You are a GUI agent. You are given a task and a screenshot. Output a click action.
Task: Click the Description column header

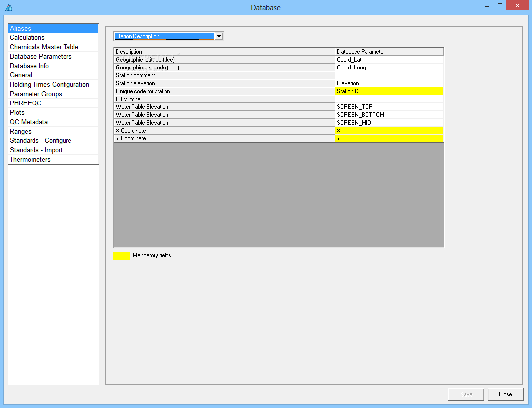[224, 52]
